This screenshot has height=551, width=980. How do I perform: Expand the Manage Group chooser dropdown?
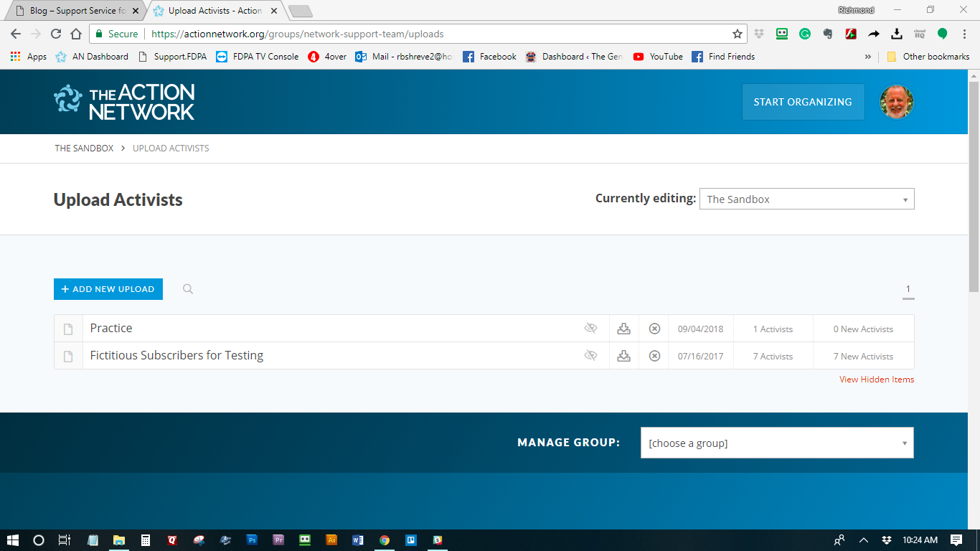click(x=777, y=443)
